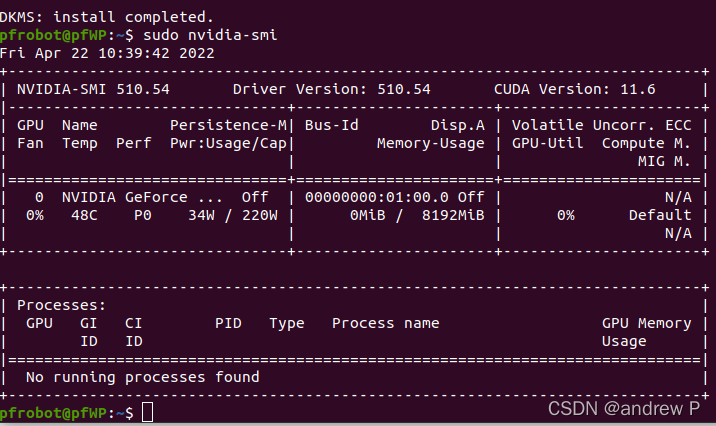Click the "No running processes found" message
This screenshot has height=426, width=716.
point(142,377)
